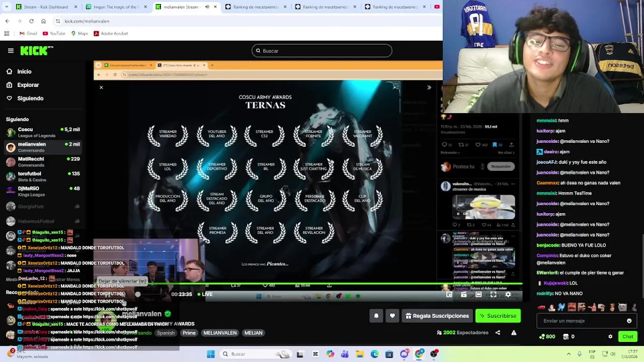Image resolution: width=644 pixels, height=362 pixels.
Task: Click the Kick Buscar search field
Action: (322, 51)
